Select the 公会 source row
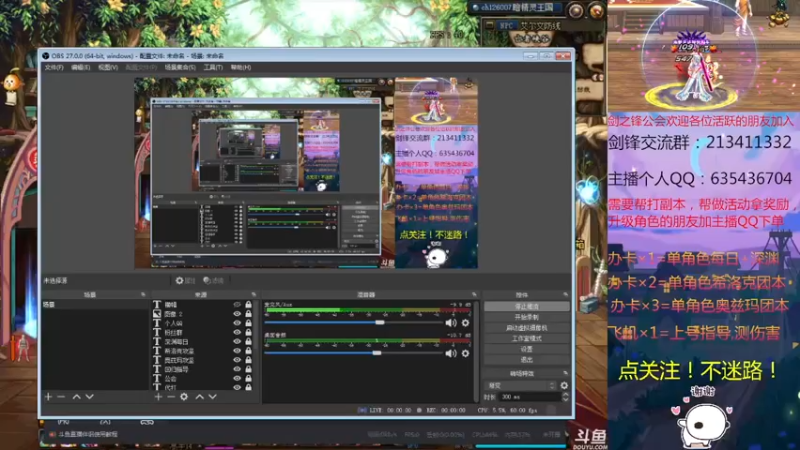The width and height of the screenshot is (800, 450). point(203,378)
